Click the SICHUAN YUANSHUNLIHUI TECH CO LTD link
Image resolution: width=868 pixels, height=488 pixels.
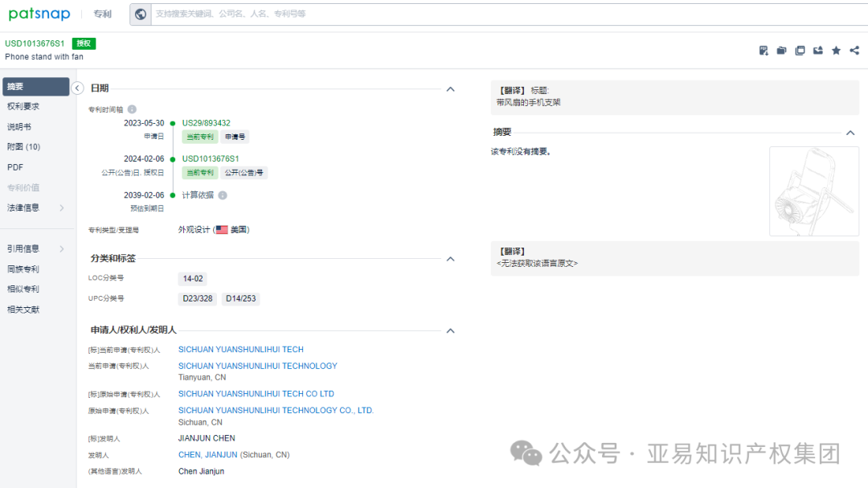coord(256,394)
